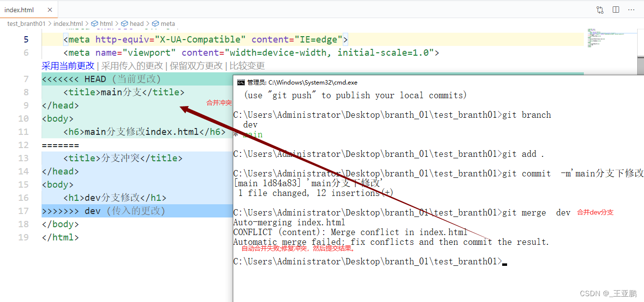Select the meta breadcrumb element

pos(163,23)
